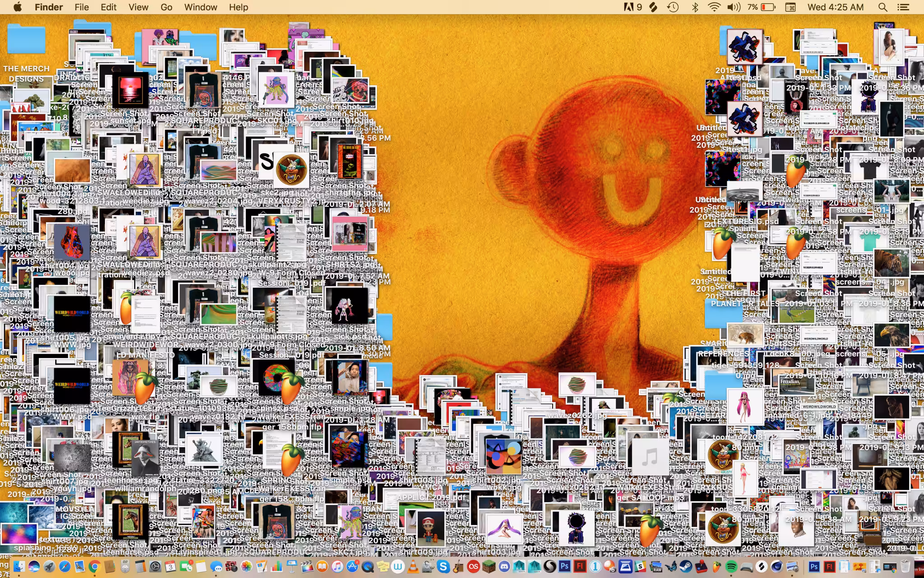
Task: Open the Help menu
Action: pos(238,7)
